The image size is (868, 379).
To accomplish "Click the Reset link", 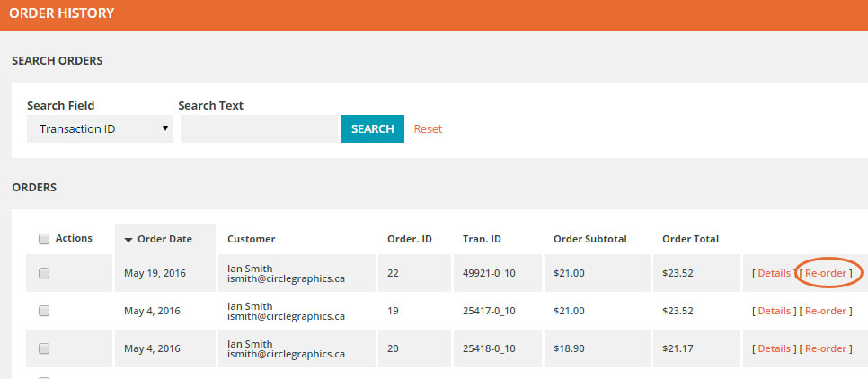I will click(x=428, y=129).
